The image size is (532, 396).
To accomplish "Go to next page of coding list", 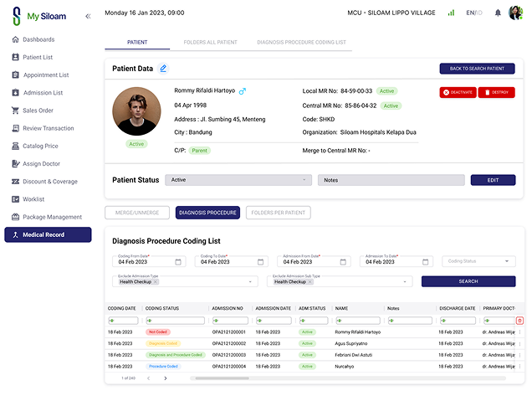I will point(166,378).
